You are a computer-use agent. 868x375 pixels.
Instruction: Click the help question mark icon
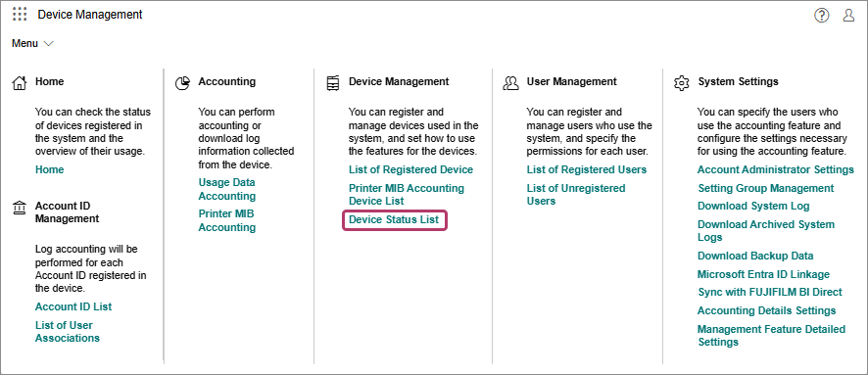(822, 16)
